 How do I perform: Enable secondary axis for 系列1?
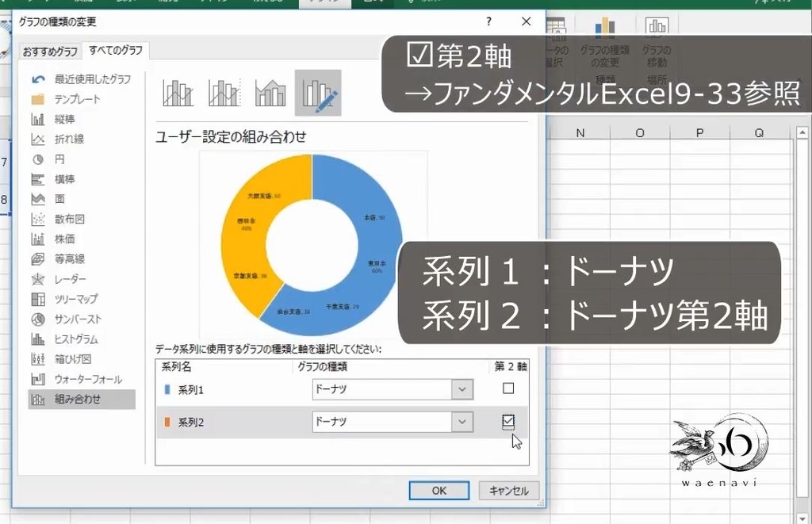tap(508, 388)
